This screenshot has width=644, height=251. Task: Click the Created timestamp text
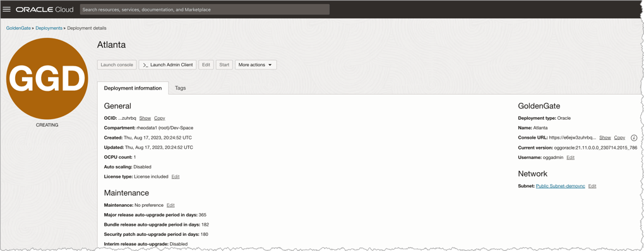click(158, 138)
